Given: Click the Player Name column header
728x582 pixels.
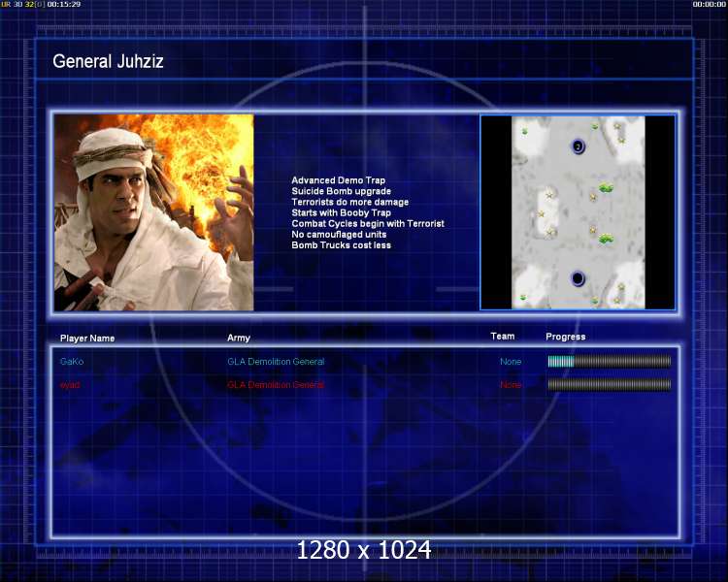Looking at the screenshot, I should (x=87, y=339).
